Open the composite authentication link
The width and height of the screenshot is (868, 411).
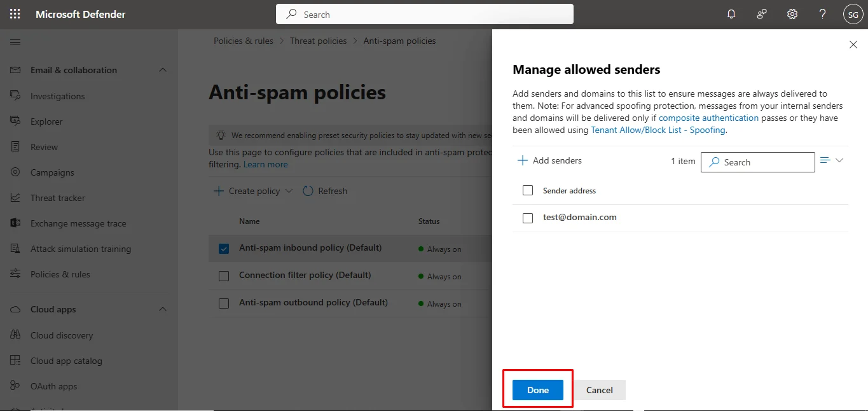pos(708,118)
